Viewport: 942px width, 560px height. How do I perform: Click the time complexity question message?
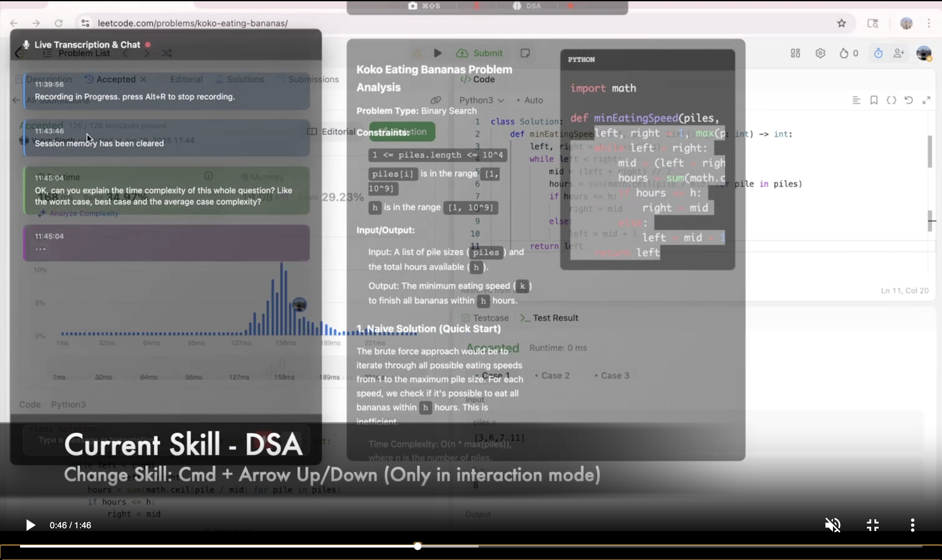click(x=166, y=191)
